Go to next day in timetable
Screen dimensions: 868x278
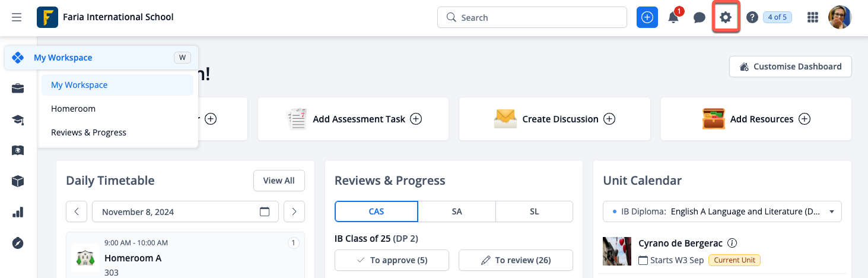click(294, 211)
